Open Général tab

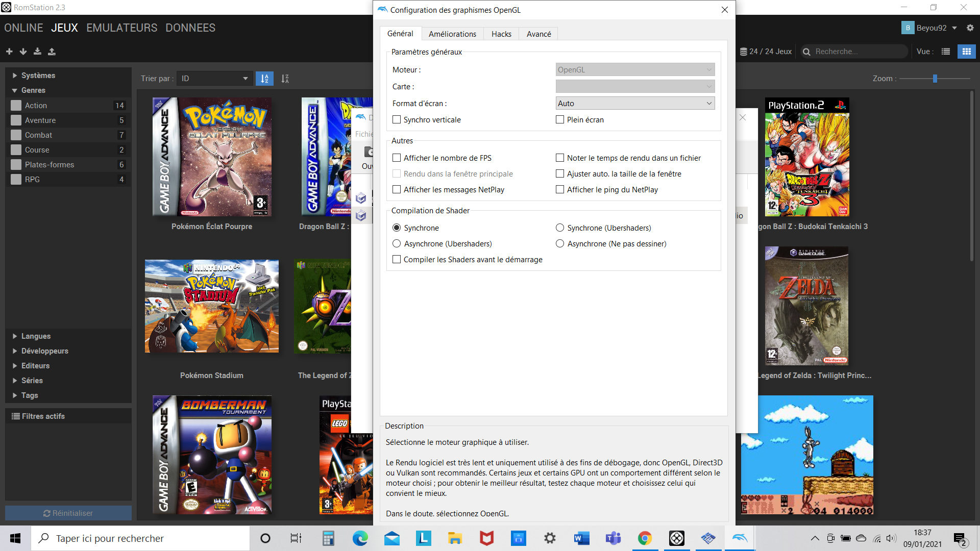[x=400, y=33]
